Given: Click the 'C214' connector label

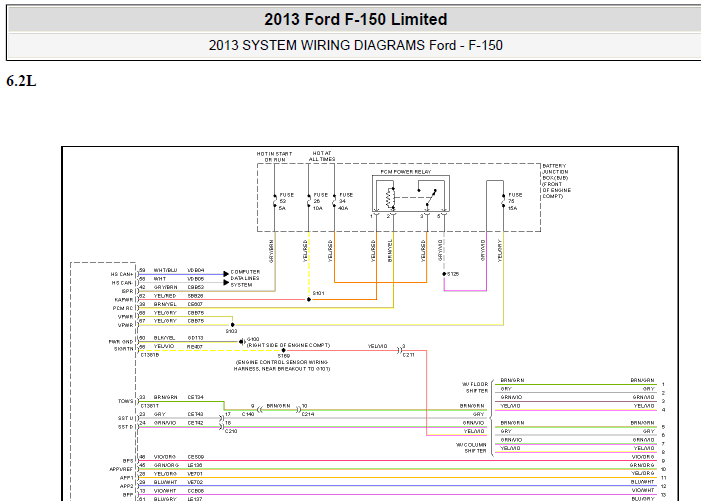Looking at the screenshot, I should pos(308,414).
